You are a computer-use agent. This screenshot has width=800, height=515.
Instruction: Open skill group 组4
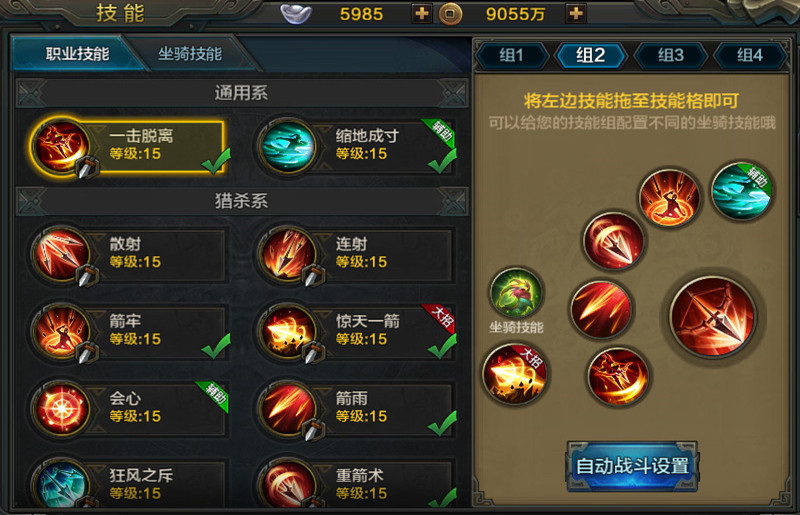point(749,55)
